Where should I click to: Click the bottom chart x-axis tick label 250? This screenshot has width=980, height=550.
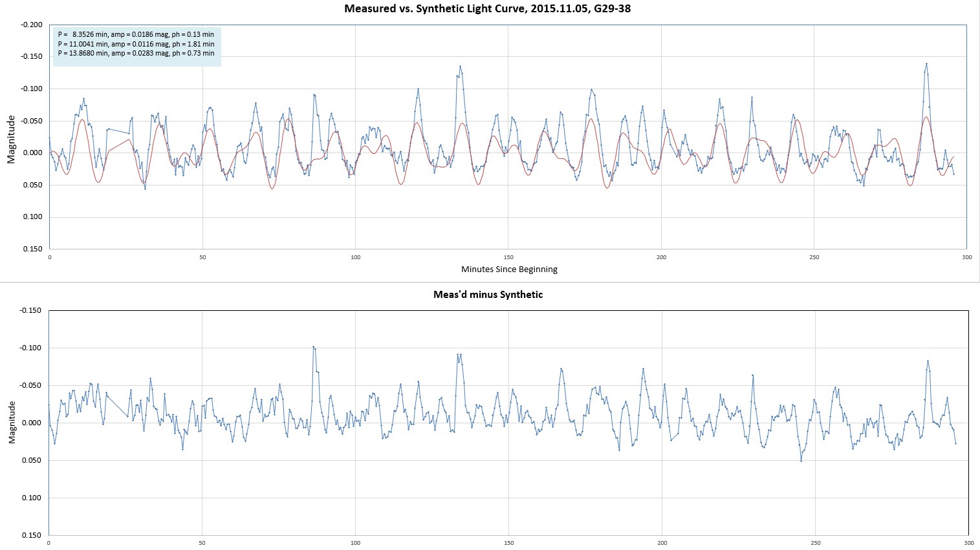point(815,543)
